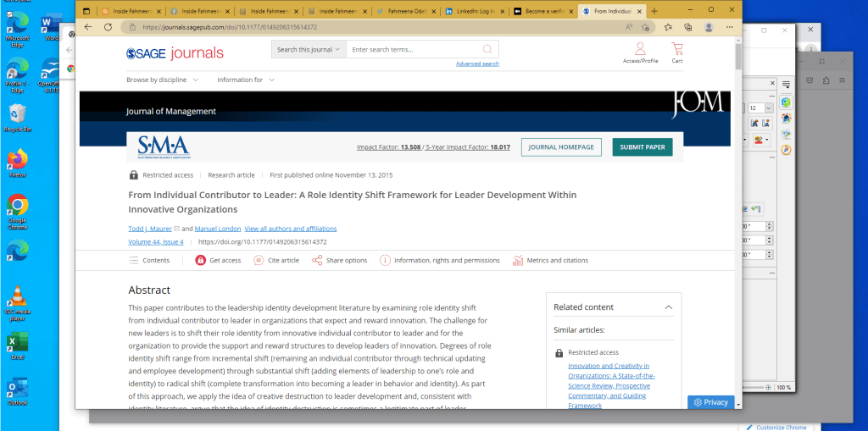Expand the Browse by discipline menu
Viewport: 868px width, 431px height.
click(x=162, y=80)
